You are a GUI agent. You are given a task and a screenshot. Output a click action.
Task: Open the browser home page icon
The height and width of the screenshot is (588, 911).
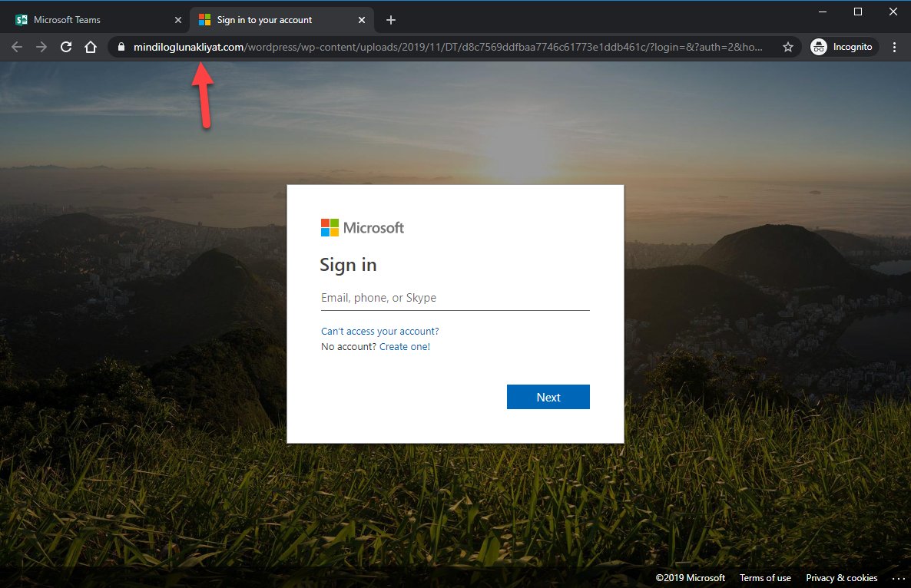pyautogui.click(x=91, y=47)
